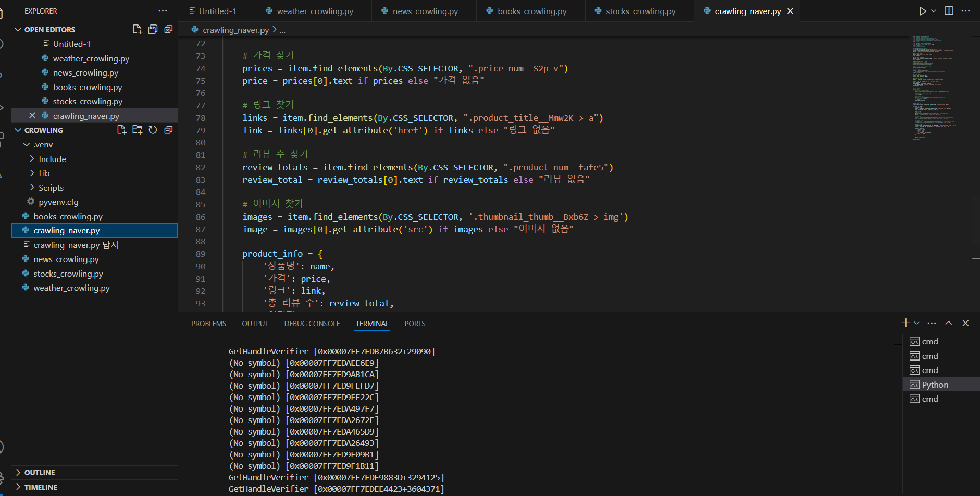This screenshot has height=496, width=980.
Task: Open news_crowling.py in CROWLING tree
Action: 94,259
